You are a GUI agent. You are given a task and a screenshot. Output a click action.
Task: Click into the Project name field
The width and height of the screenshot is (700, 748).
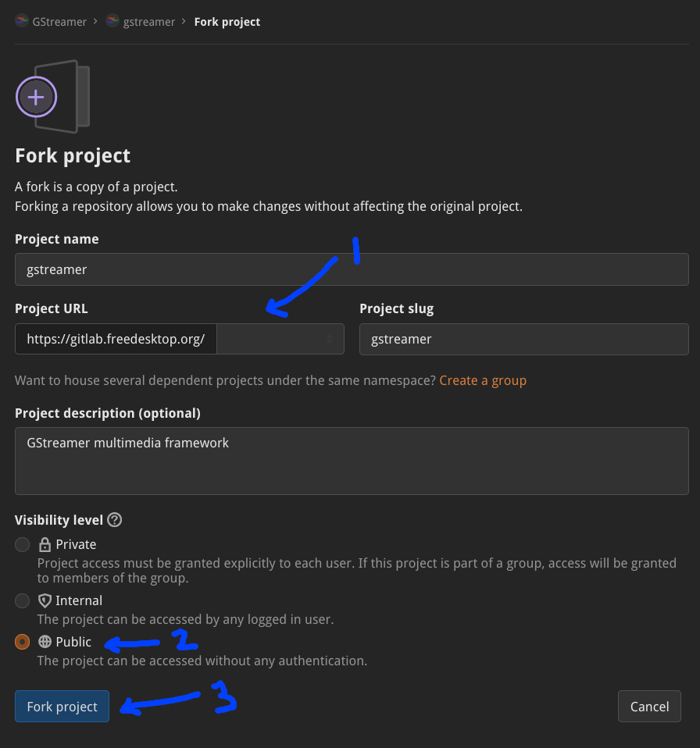coord(352,269)
